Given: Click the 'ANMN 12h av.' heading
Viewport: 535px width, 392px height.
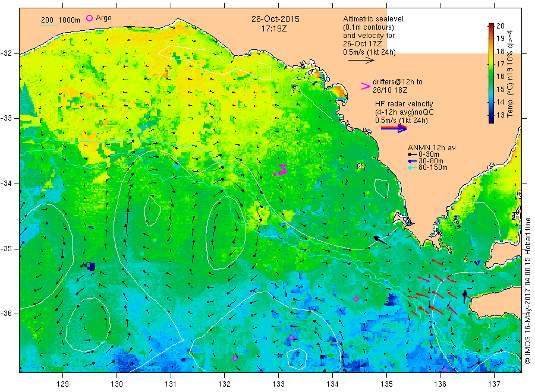Looking at the screenshot, I should 433,148.
